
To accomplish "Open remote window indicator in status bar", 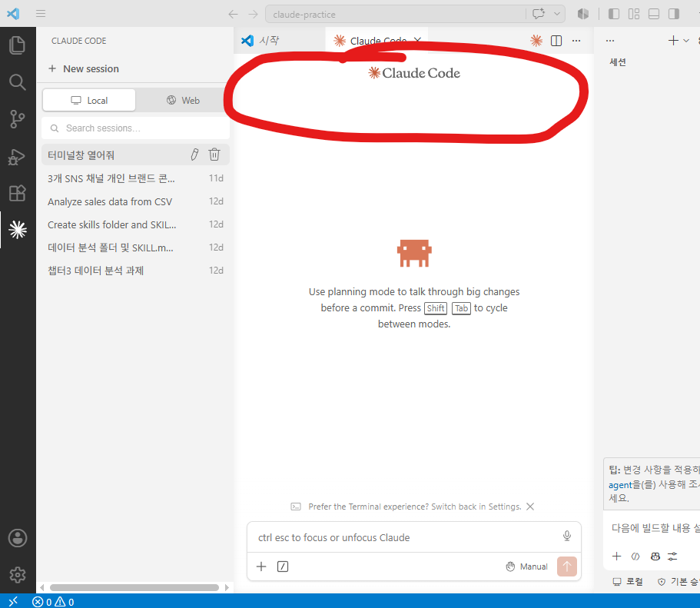I will pyautogui.click(x=13, y=601).
